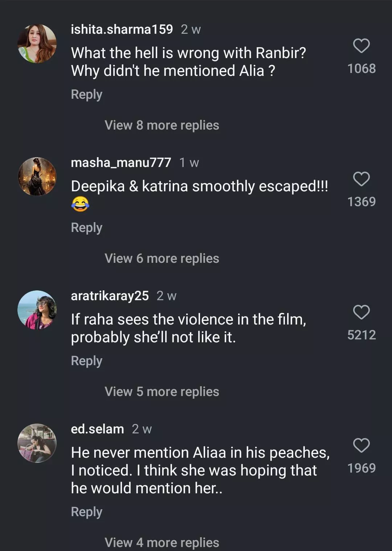
Task: Like aratrikaray25's comment about Raha
Action: pos(361,313)
